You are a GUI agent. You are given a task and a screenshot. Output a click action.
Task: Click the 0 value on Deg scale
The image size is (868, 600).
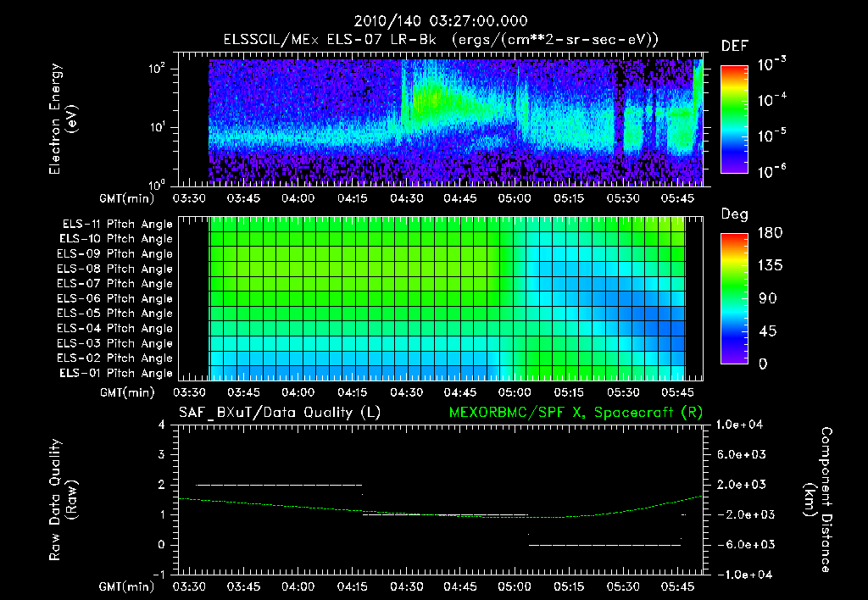[764, 364]
